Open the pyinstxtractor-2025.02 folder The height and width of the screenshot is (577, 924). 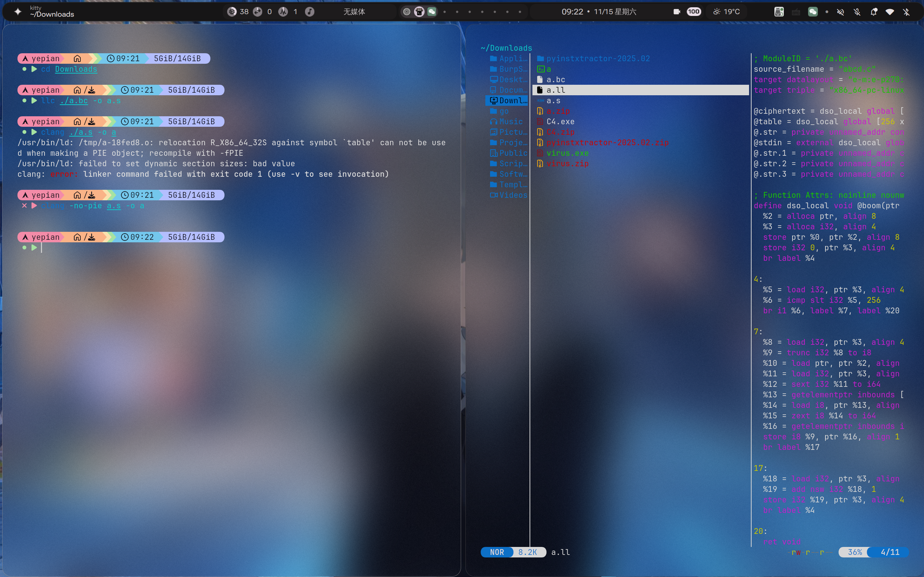coord(597,58)
